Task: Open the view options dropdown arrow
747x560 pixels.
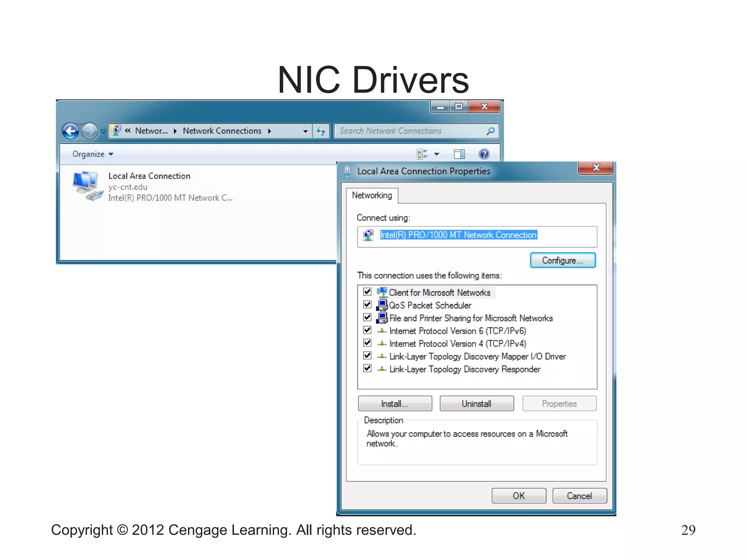Action: [437, 154]
